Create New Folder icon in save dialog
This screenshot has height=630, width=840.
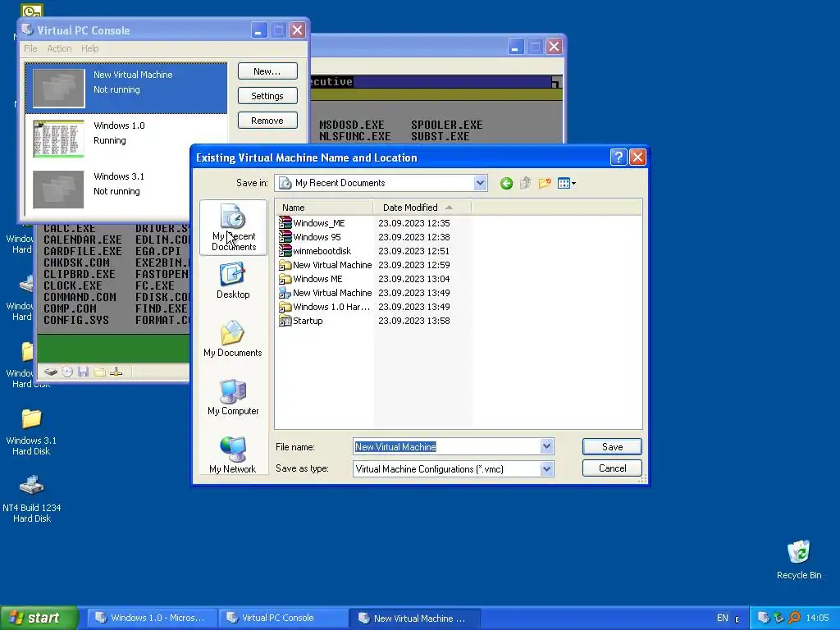(545, 183)
